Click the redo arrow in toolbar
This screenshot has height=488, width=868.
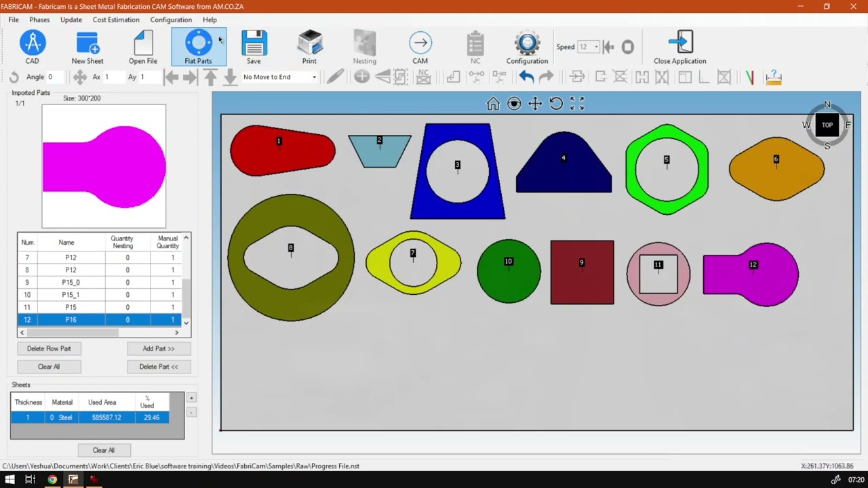coord(546,77)
